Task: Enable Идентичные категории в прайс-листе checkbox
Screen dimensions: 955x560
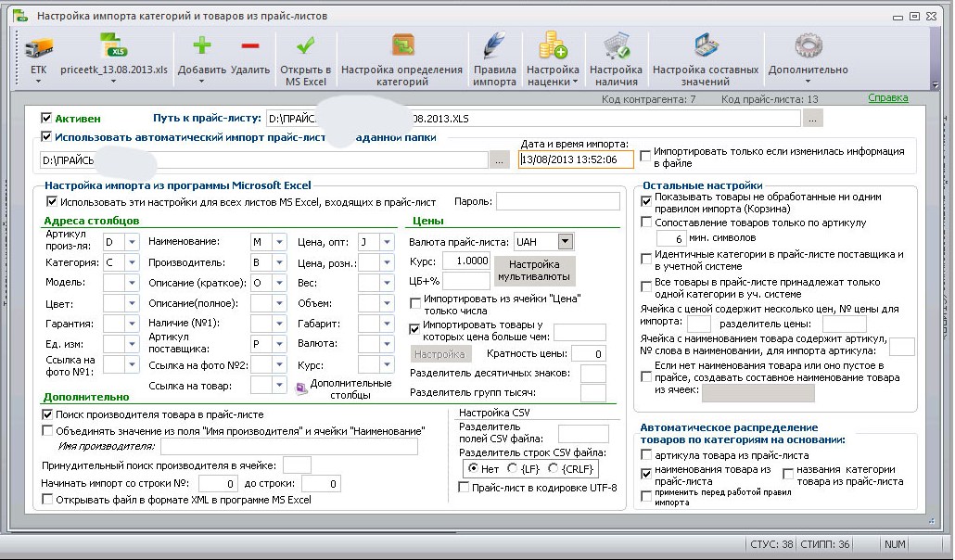Action: [646, 260]
